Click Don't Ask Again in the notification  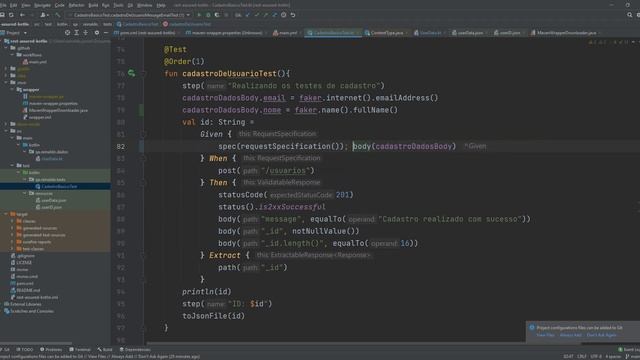point(602,335)
